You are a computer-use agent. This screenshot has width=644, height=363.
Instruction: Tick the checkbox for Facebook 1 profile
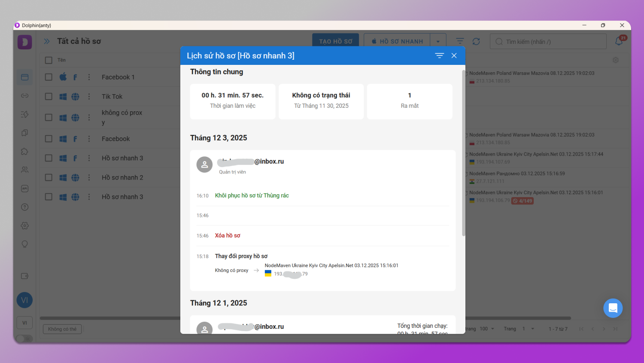[x=49, y=77]
